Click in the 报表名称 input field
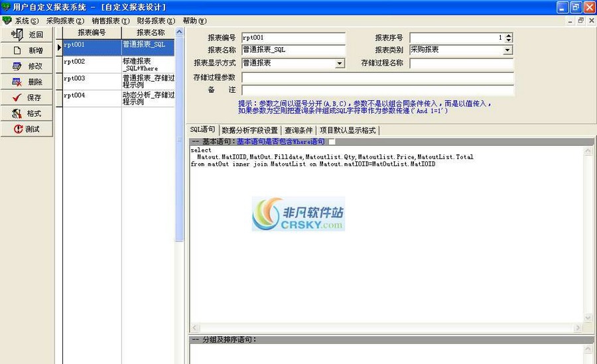Screen dimensions: 597x364 click(x=293, y=50)
